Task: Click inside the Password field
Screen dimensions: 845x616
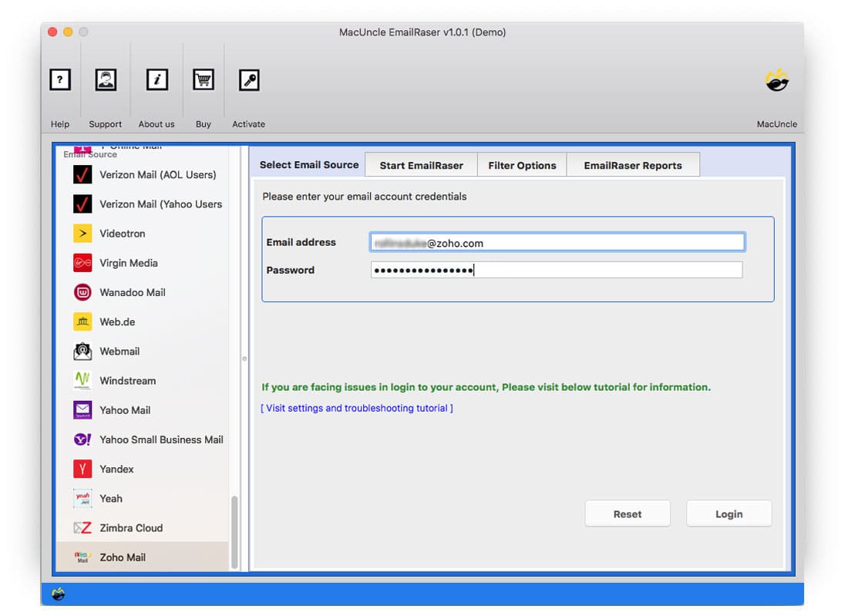Action: 555,269
